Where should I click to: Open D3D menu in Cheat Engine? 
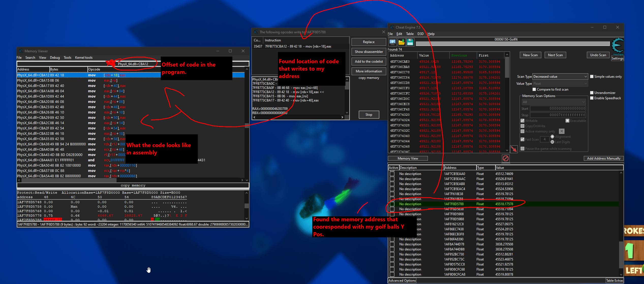(x=421, y=34)
